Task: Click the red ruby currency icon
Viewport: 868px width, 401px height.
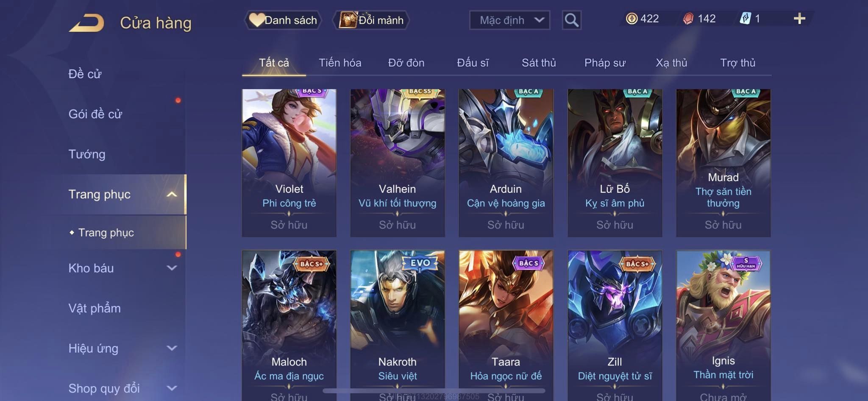Action: pos(688,19)
